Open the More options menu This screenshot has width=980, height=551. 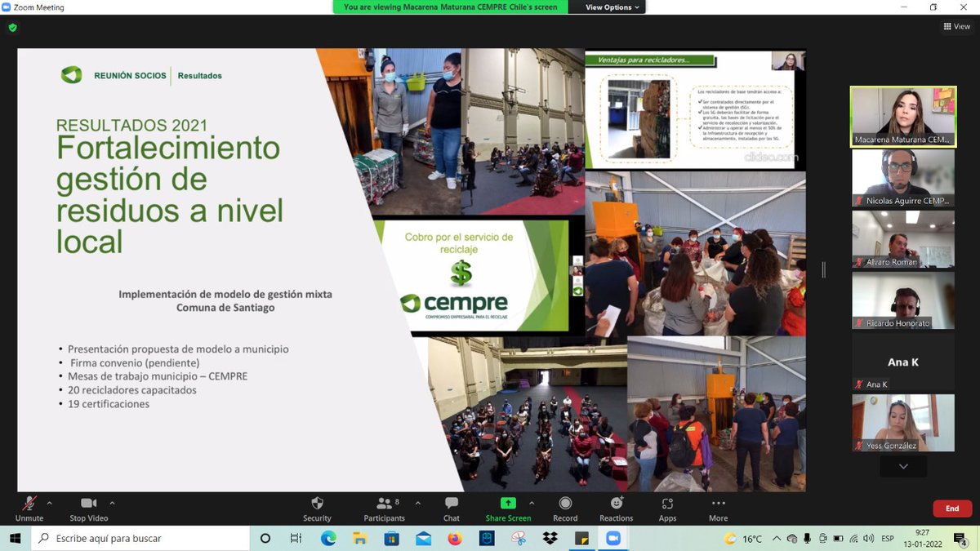pos(719,509)
